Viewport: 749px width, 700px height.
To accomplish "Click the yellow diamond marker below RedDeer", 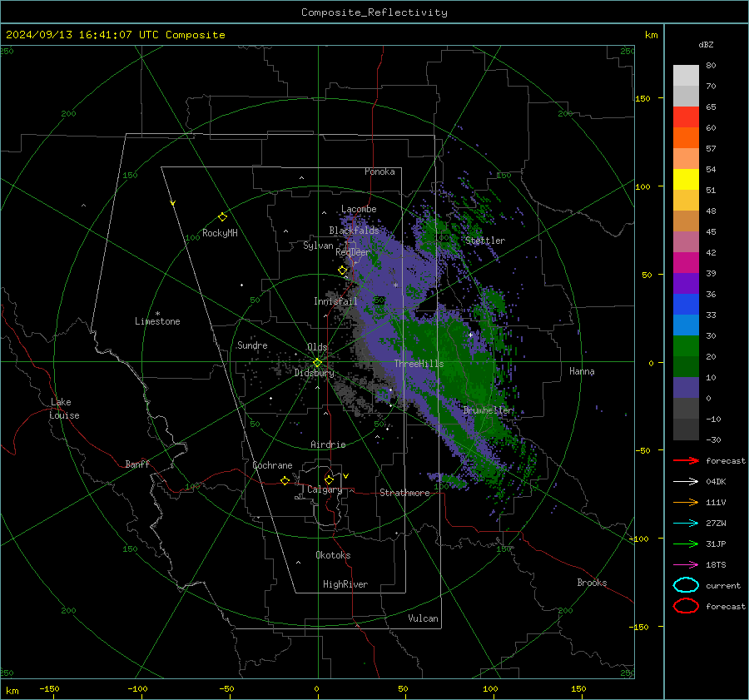I will (342, 271).
